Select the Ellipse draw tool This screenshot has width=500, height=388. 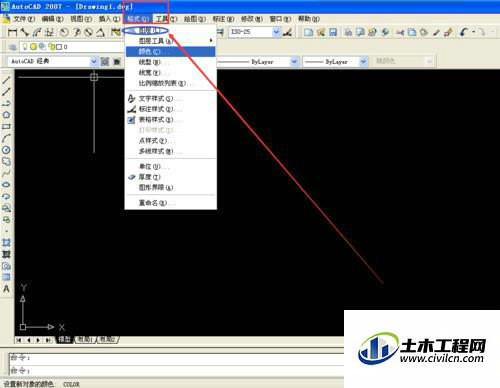pyautogui.click(x=6, y=184)
